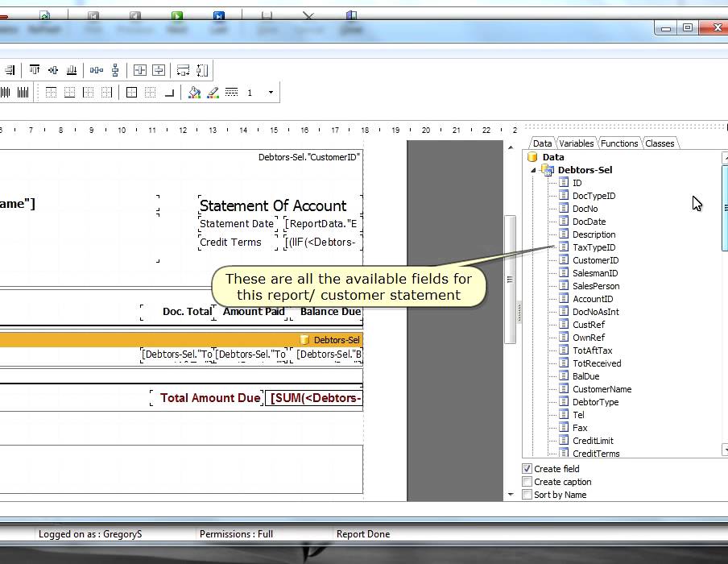Enable the Sort by Name checkbox
Viewport: 728px width, 564px height.
[x=527, y=495]
